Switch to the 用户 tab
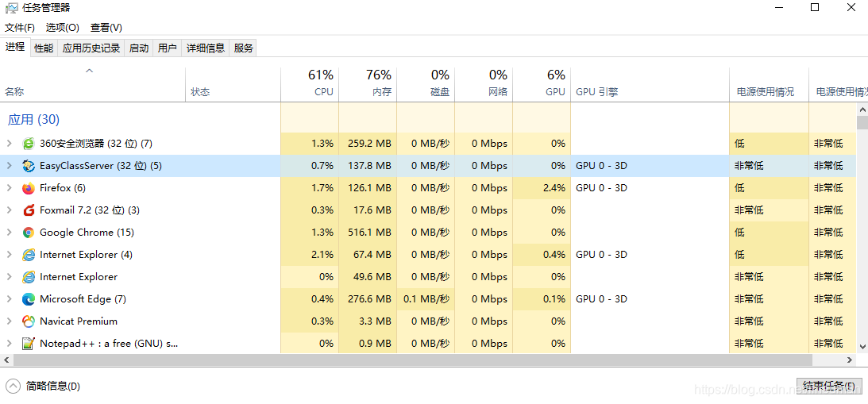Image resolution: width=868 pixels, height=404 pixels. coord(168,48)
